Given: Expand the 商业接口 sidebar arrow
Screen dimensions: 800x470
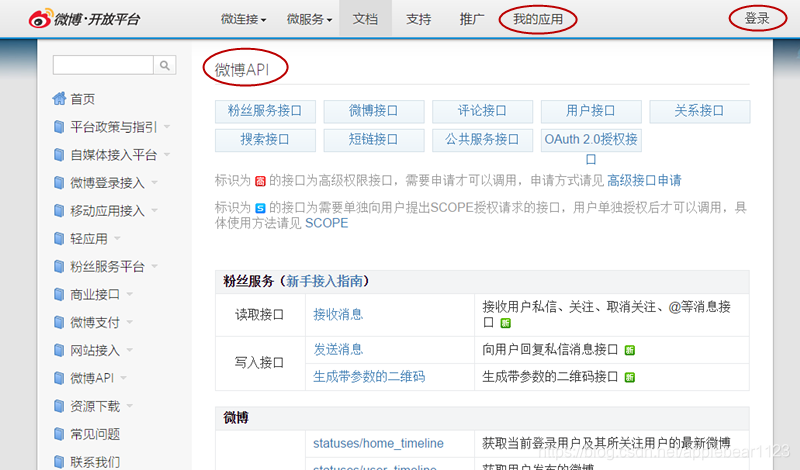Looking at the screenshot, I should (130, 293).
